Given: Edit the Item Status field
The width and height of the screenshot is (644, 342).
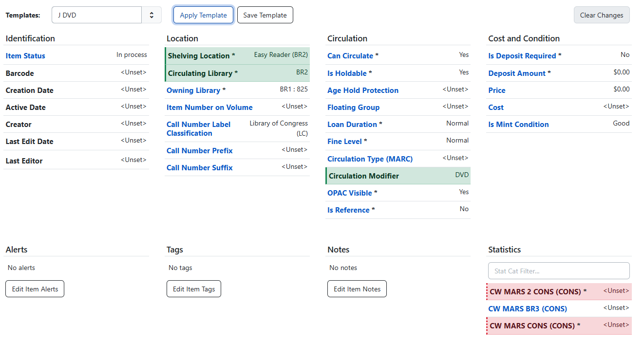Looking at the screenshot, I should click(25, 55).
